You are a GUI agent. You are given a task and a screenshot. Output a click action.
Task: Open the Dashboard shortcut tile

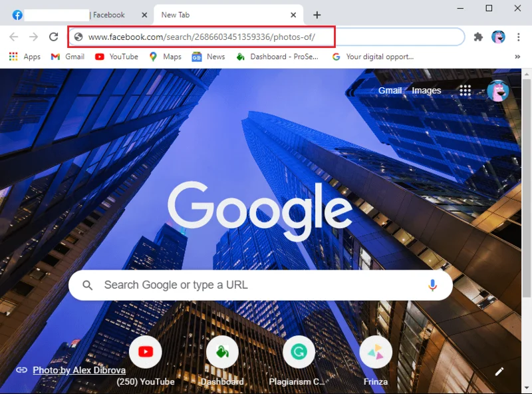222,353
